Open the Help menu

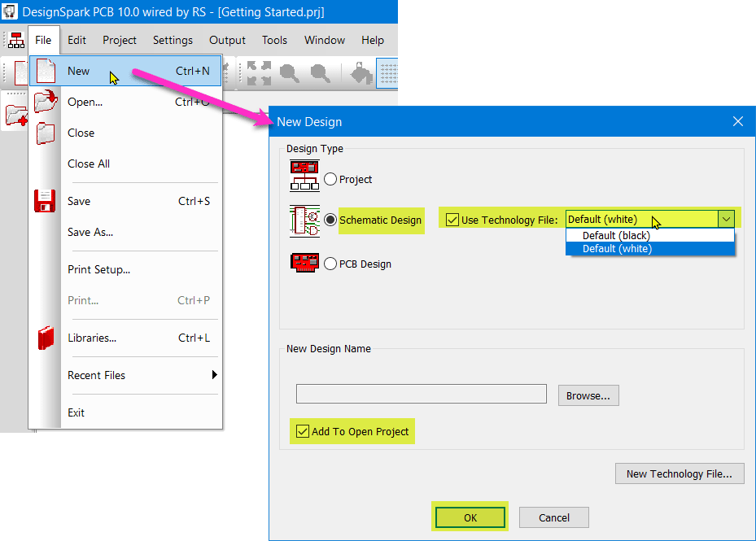(373, 40)
